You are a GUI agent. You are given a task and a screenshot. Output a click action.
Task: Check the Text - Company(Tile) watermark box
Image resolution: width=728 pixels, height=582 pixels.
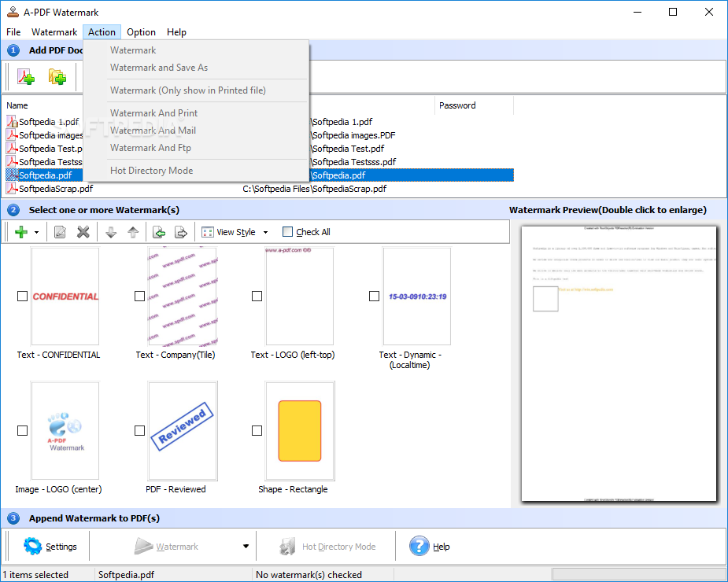140,296
